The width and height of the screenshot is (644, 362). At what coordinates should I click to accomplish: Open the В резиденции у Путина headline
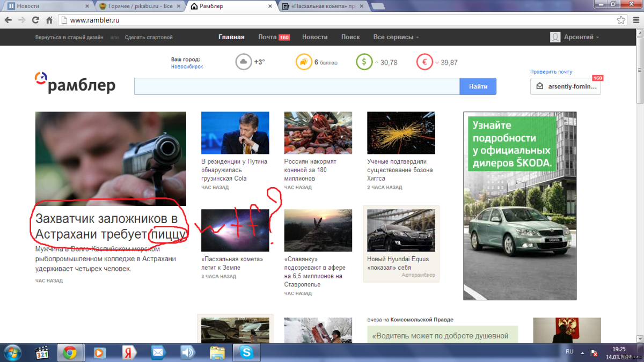(234, 169)
